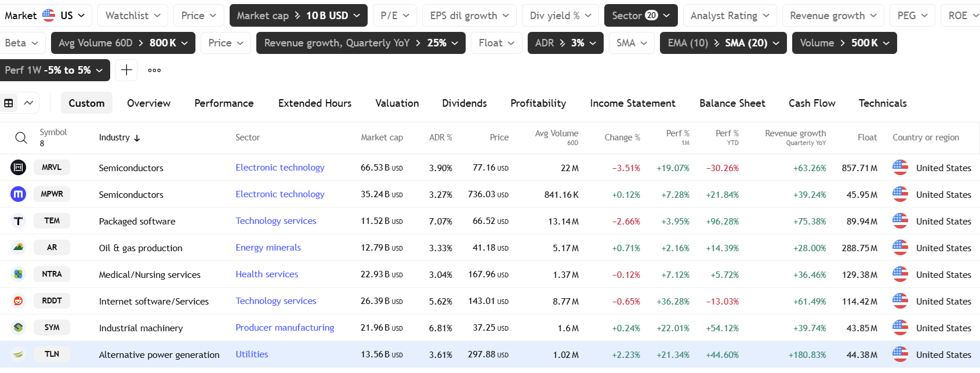Open the Analyst Rating filter
The image size is (980, 373).
(730, 16)
